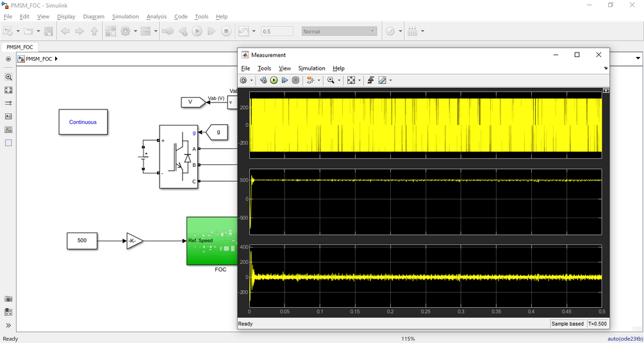Screen dimensions: 644x343
Task: Open Simulation menu in Measurement scope
Action: (311, 68)
